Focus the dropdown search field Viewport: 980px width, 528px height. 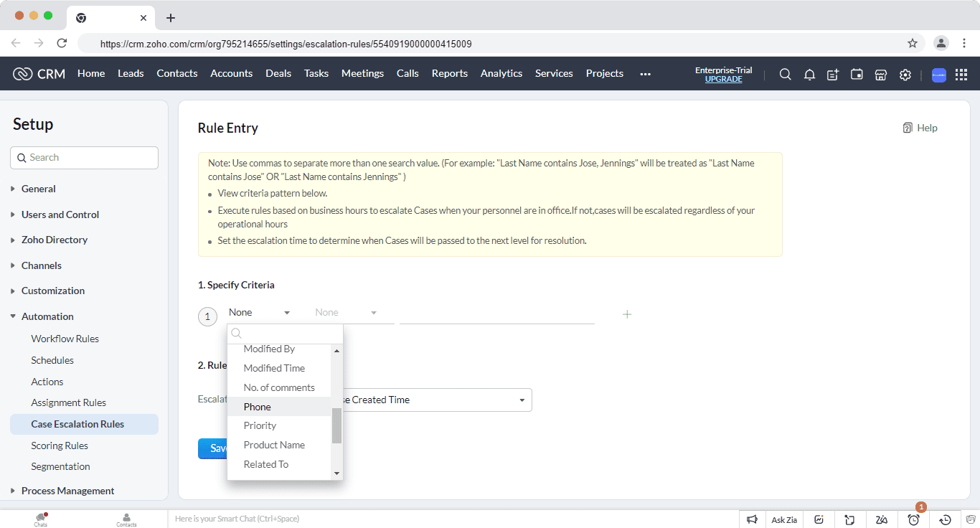(x=285, y=334)
